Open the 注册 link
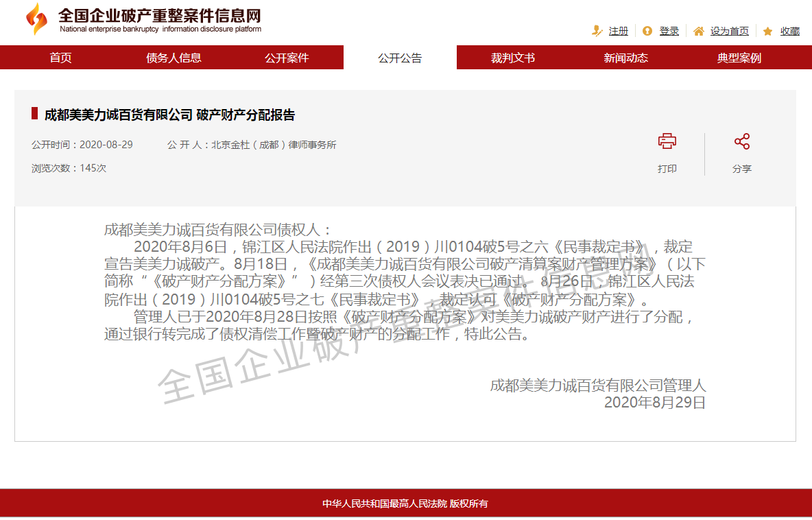This screenshot has height=520, width=812. [x=618, y=31]
